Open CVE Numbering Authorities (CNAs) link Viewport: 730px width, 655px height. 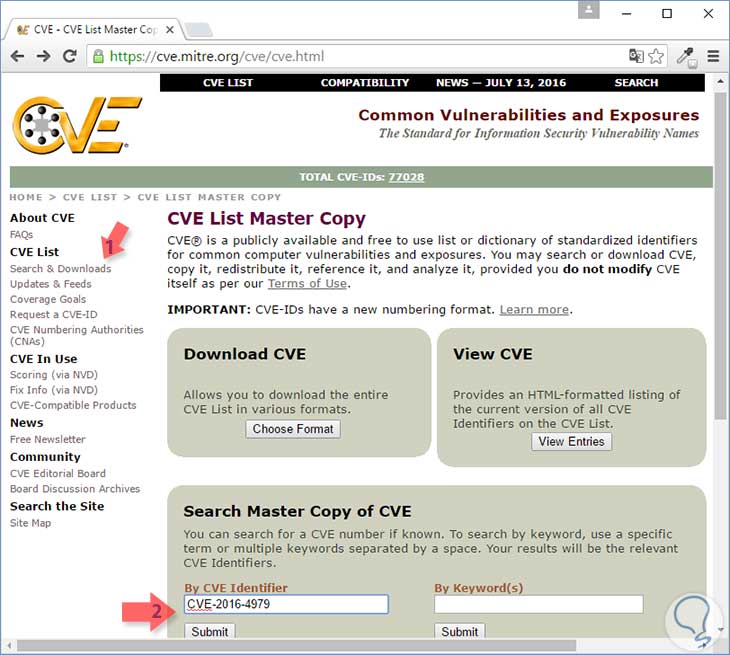(x=77, y=335)
